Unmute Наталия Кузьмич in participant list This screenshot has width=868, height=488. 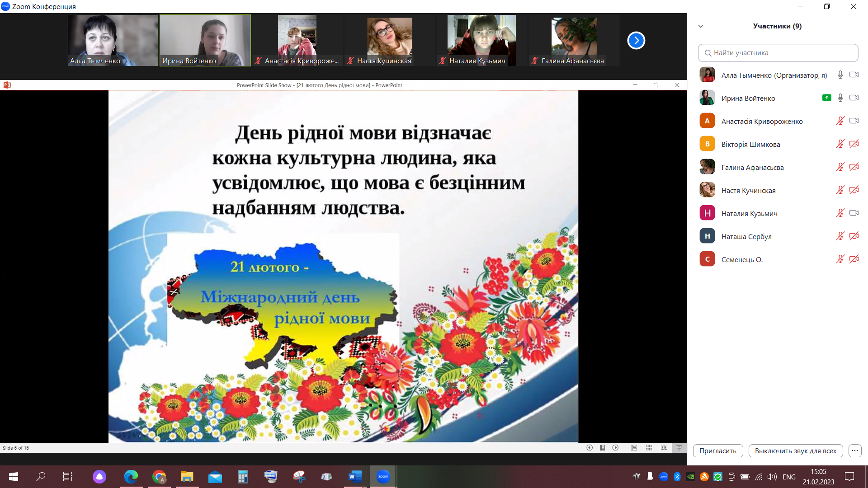840,213
